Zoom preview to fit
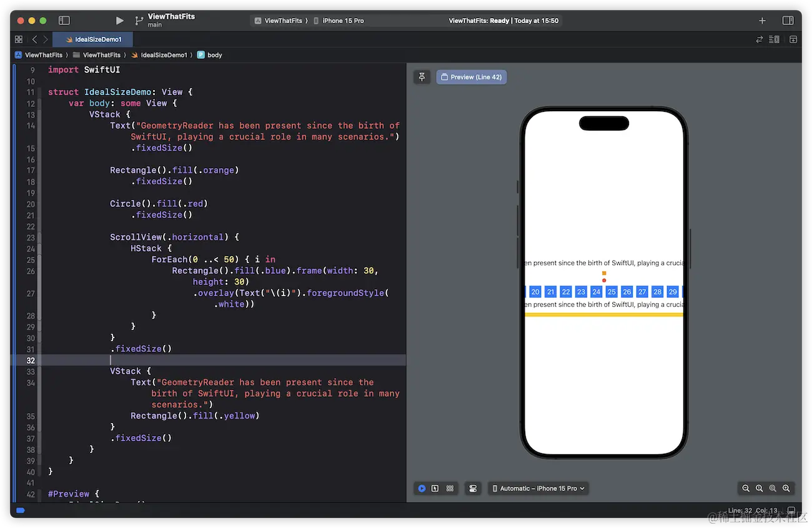Image resolution: width=812 pixels, height=528 pixels. 773,489
